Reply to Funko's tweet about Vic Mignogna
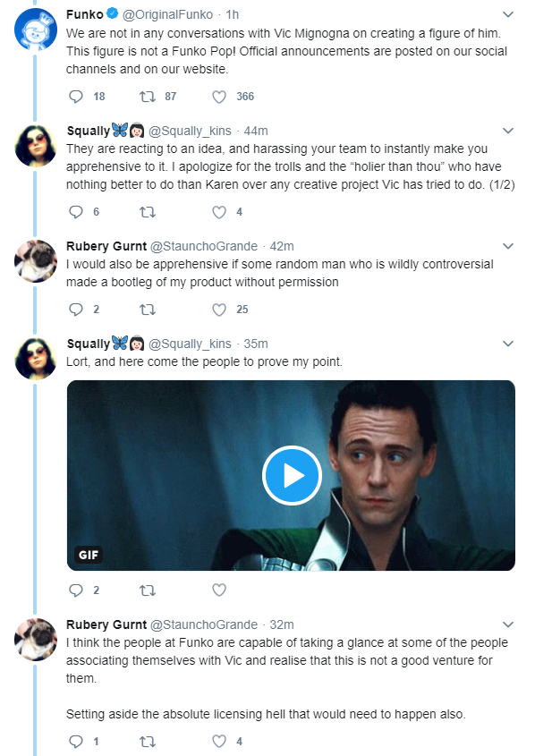535x756 pixels. pyautogui.click(x=76, y=97)
